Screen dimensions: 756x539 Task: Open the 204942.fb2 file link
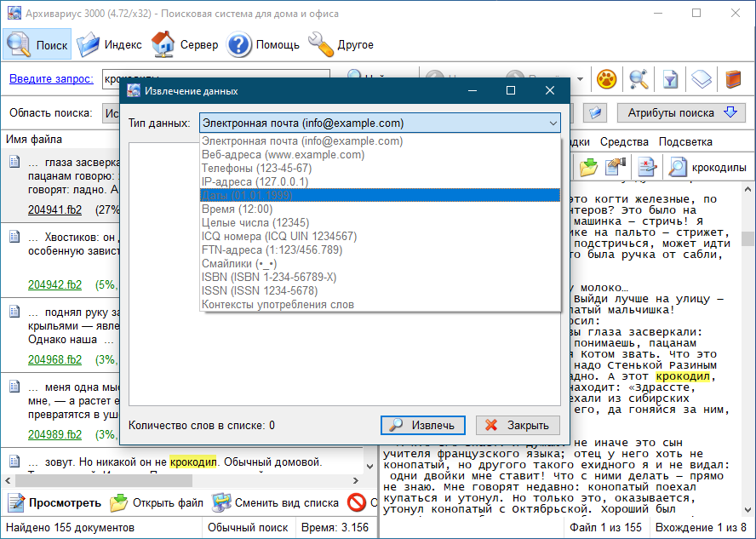pos(54,284)
